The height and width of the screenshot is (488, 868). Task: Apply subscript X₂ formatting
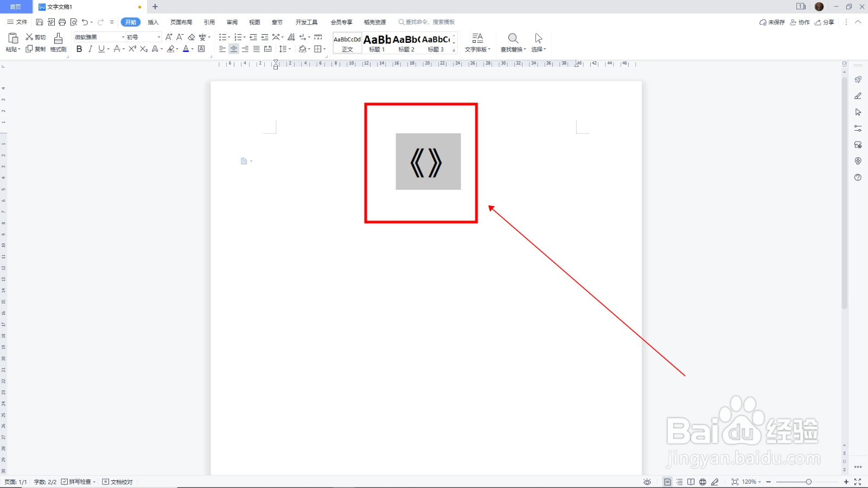pos(144,49)
